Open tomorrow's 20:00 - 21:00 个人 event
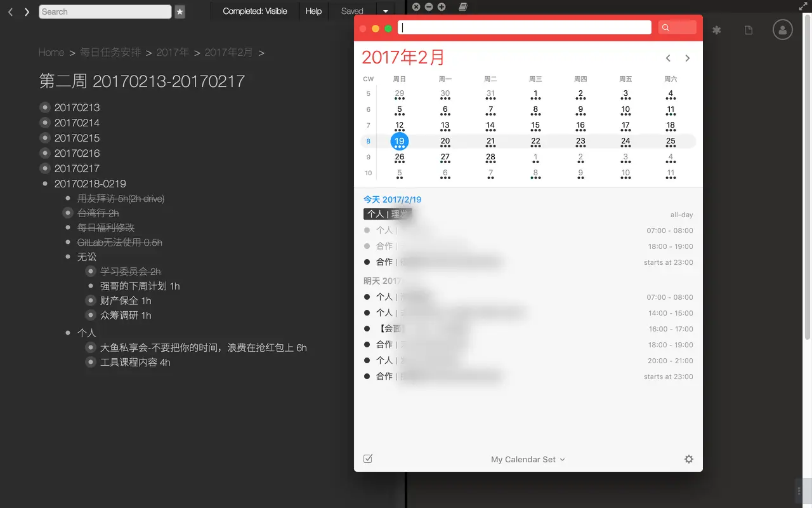Viewport: 812px width, 508px height. pyautogui.click(x=528, y=361)
